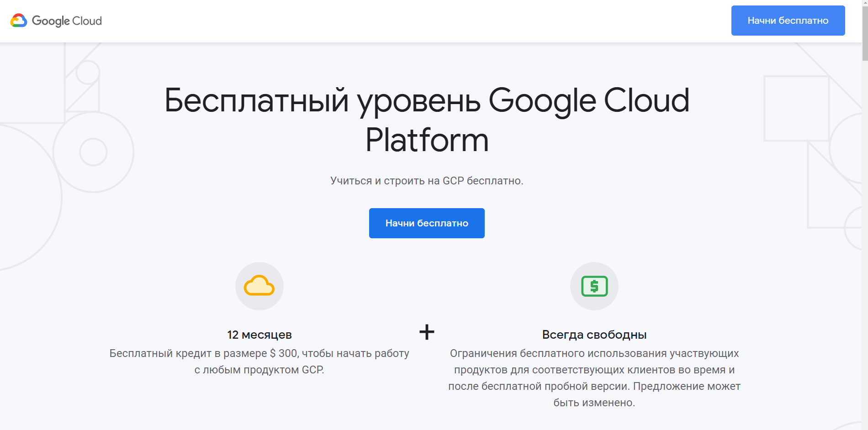This screenshot has height=430, width=868.
Task: Click the central 'Начни бесплатно' hero button
Action: click(427, 223)
